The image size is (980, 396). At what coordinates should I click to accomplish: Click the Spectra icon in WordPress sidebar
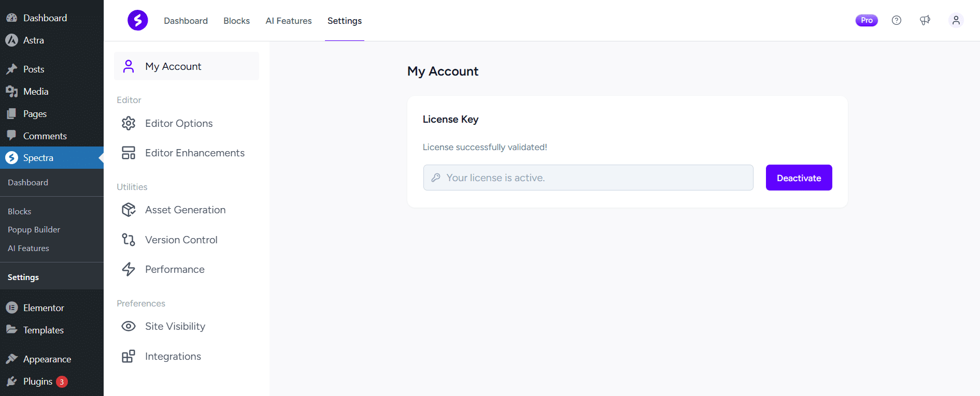[x=11, y=157]
